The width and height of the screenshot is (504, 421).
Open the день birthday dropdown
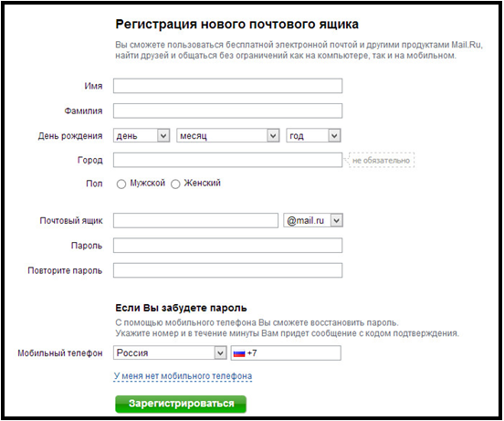click(142, 136)
